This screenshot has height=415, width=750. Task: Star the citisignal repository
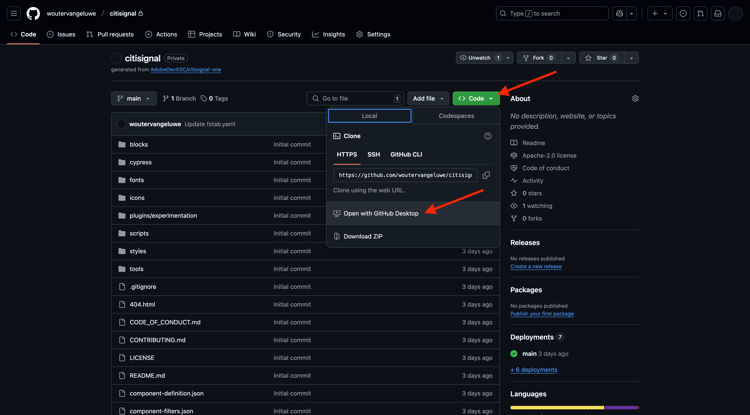(601, 58)
